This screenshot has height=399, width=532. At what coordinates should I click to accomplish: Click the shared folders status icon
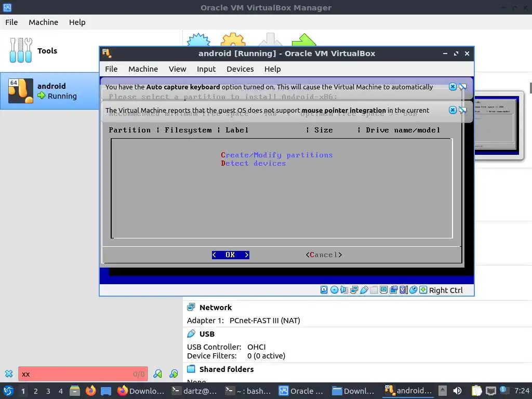(374, 290)
